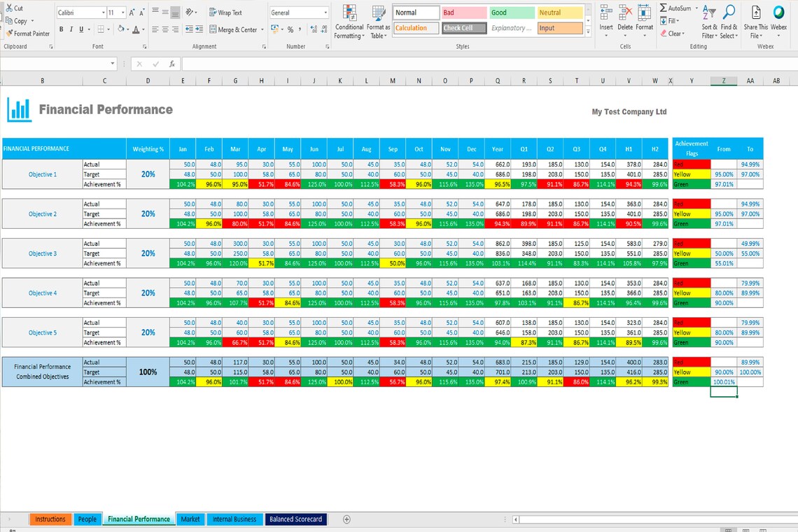Open the number format dropdown showing General
Screen dimensions: 798x532
click(x=324, y=12)
